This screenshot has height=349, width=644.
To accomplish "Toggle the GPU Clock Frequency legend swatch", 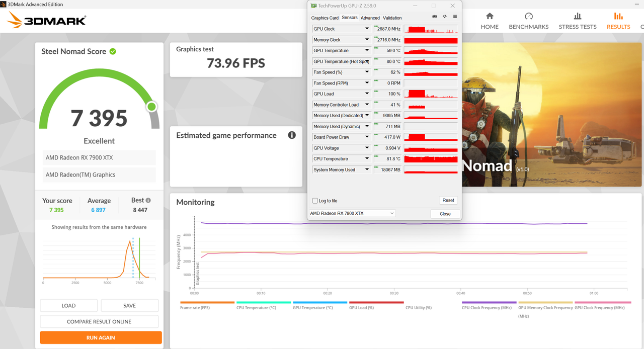I will (x=603, y=302).
